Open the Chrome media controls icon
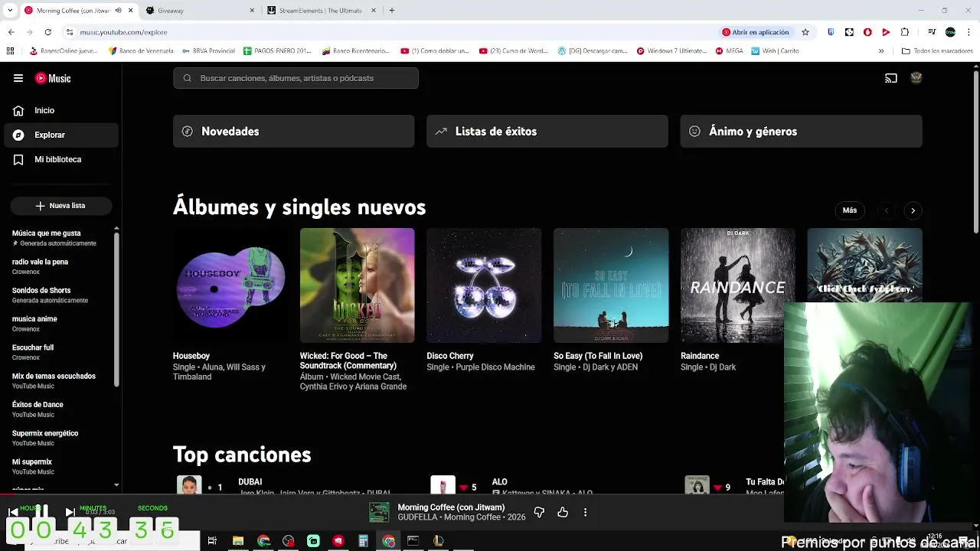The height and width of the screenshot is (551, 980). click(x=932, y=32)
